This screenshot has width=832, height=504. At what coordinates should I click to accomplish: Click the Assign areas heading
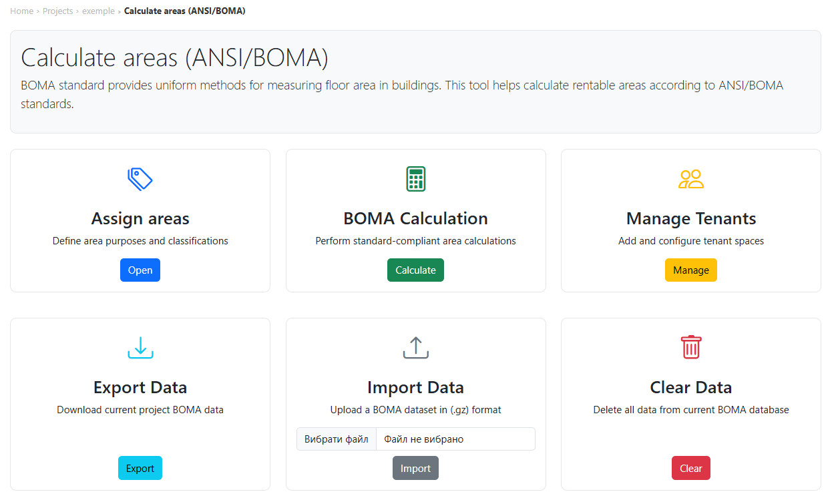pos(140,219)
